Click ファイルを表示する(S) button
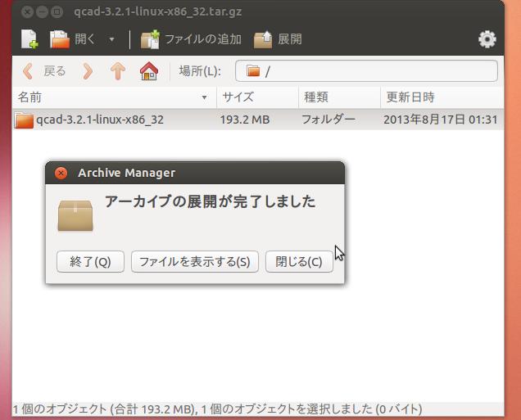This screenshot has height=420, width=521. [195, 262]
